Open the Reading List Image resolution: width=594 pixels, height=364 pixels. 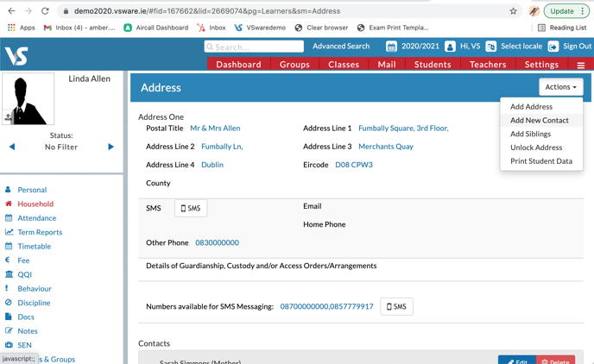click(562, 28)
